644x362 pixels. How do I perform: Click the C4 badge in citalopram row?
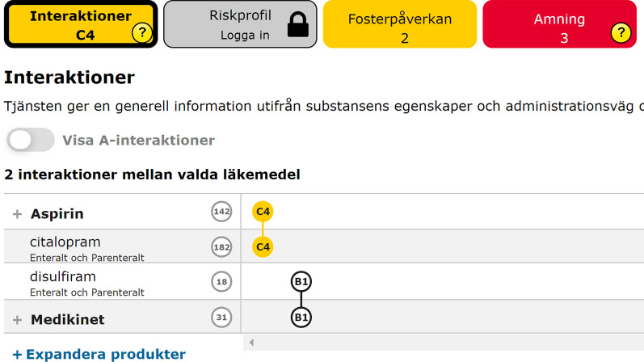click(263, 246)
